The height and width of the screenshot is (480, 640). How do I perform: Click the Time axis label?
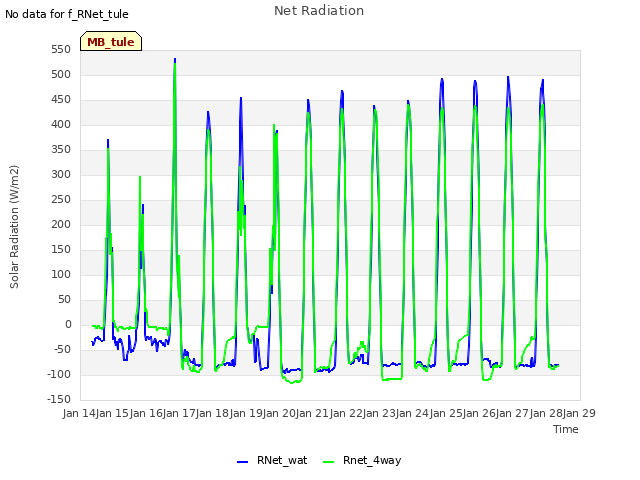pos(566,429)
